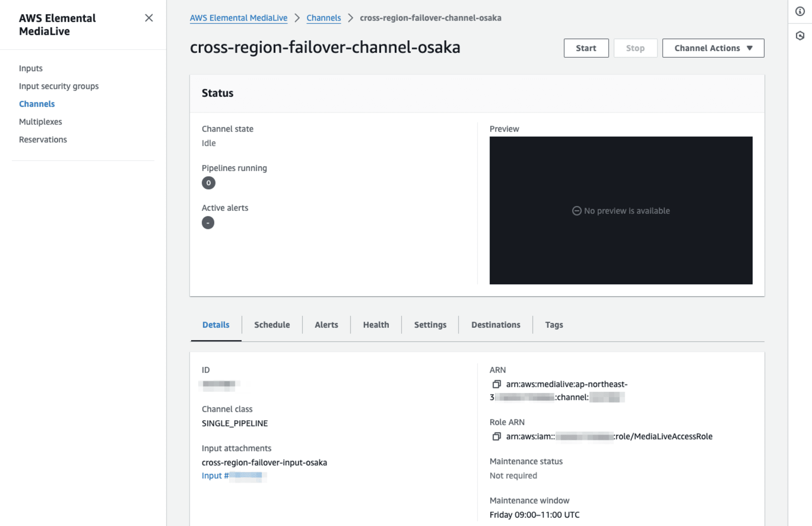
Task: Click the breadcrumb current channel name
Action: (430, 18)
